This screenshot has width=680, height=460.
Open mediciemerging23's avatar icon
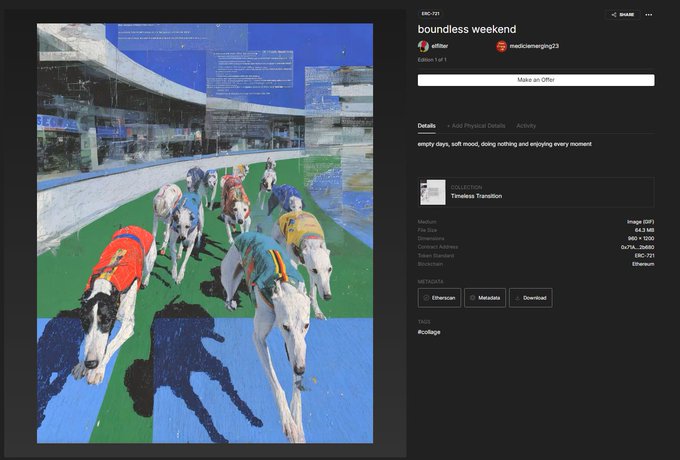click(501, 46)
